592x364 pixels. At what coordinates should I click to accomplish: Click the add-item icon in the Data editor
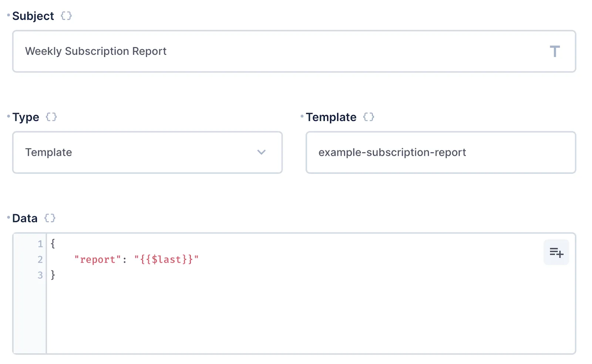click(x=556, y=252)
